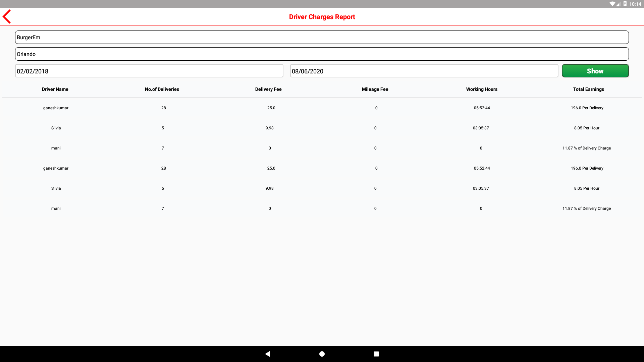Tap the Total Earnings column header
This screenshot has height=362, width=644.
click(588, 89)
